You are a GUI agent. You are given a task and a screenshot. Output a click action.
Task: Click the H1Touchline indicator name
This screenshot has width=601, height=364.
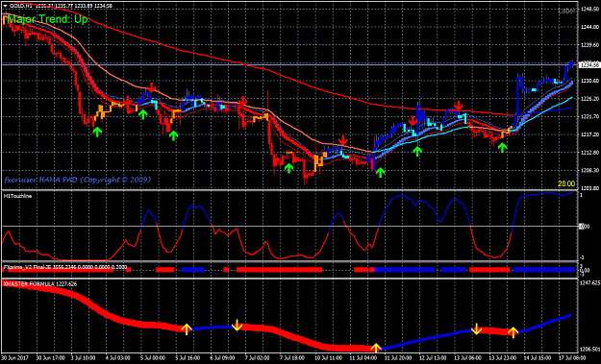(17, 196)
